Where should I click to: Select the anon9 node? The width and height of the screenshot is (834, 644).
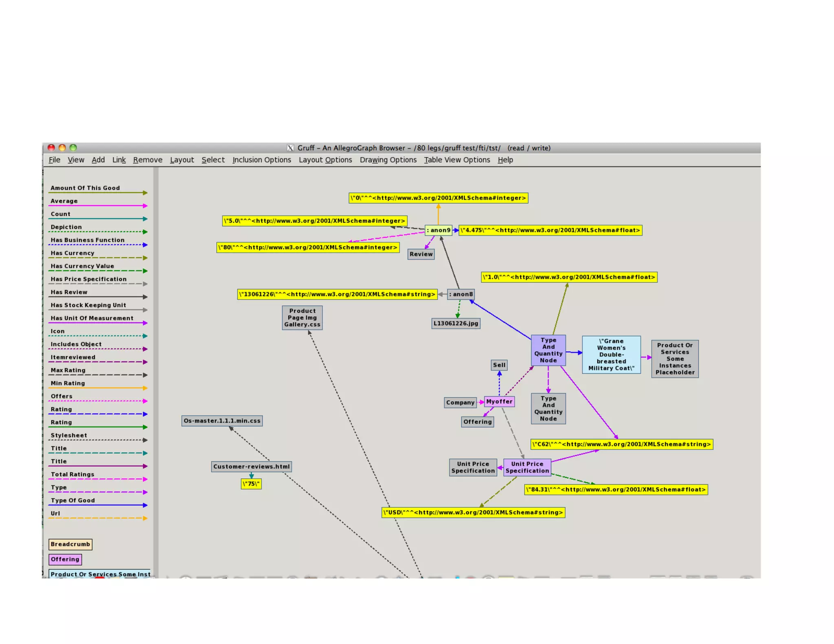click(438, 230)
